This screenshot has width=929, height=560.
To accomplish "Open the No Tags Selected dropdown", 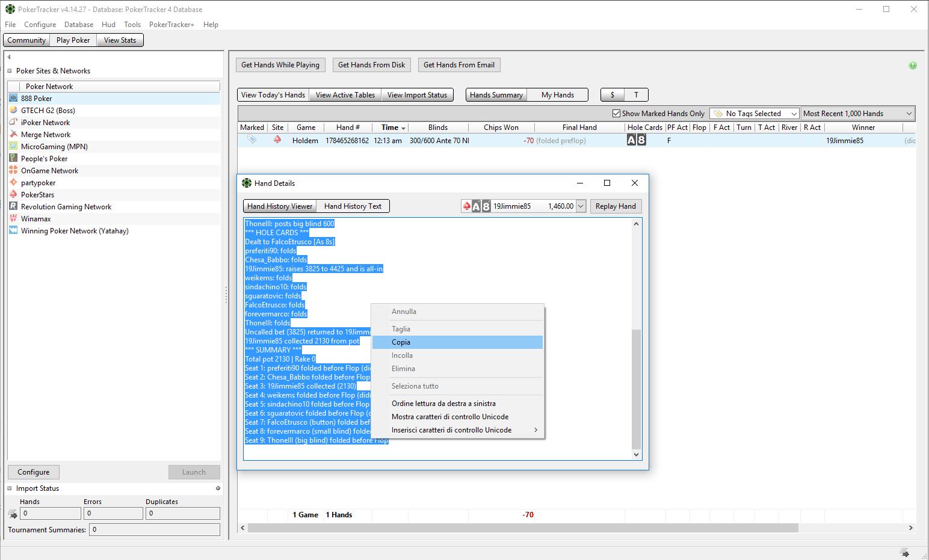I will (755, 113).
